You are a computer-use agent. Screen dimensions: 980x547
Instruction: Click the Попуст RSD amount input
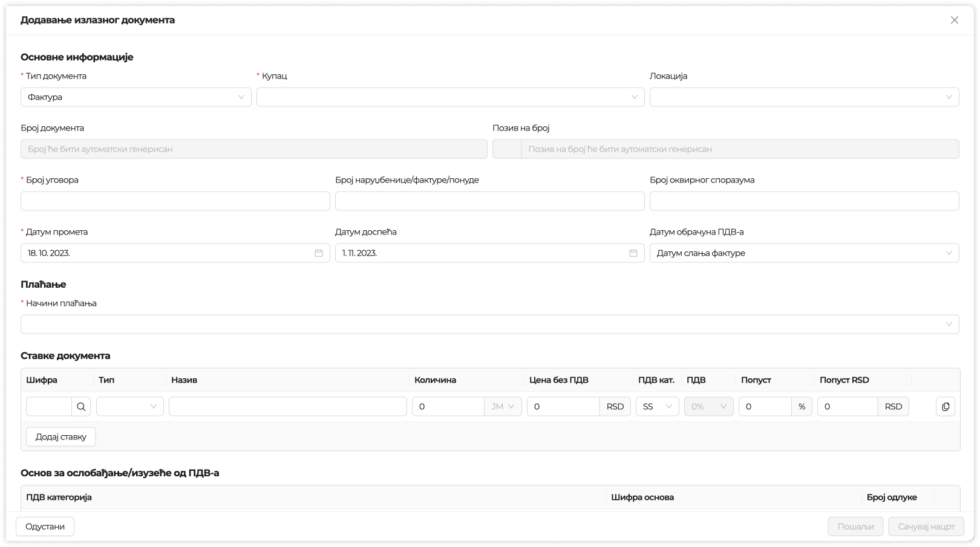(848, 407)
